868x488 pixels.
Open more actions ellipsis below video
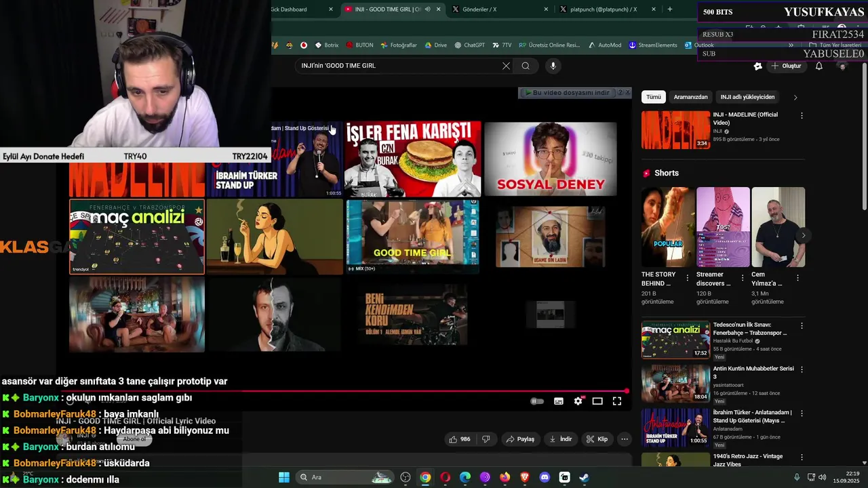click(x=625, y=439)
